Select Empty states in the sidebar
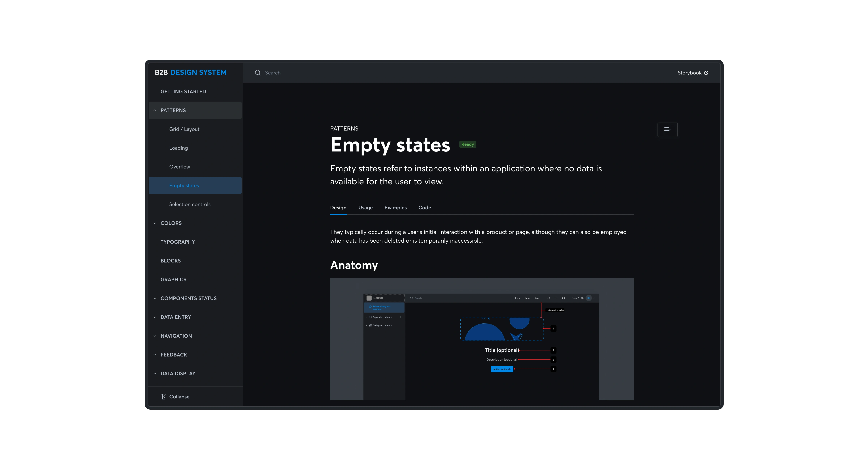 click(x=195, y=185)
